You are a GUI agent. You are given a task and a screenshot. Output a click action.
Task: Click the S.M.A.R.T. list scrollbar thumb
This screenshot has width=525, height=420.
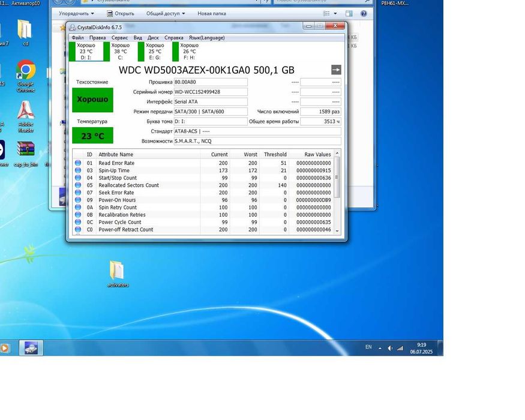point(337,177)
